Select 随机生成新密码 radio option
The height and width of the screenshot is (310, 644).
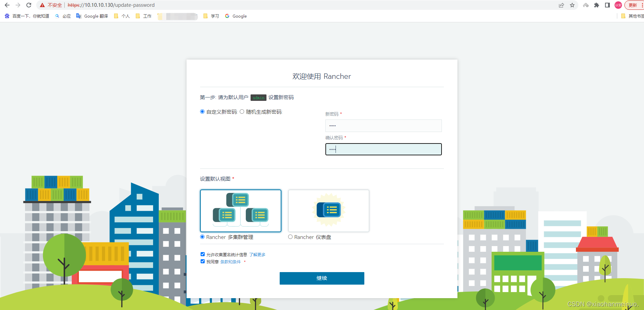pos(242,112)
